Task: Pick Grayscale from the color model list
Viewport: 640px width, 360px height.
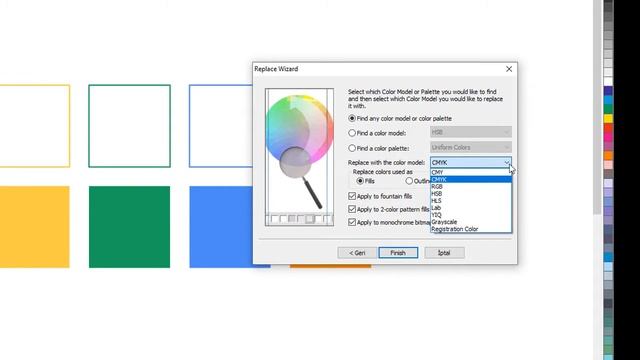Action: point(471,222)
